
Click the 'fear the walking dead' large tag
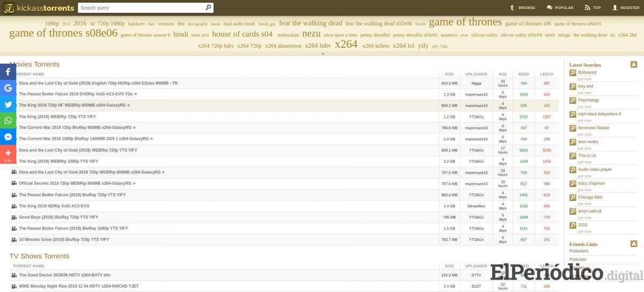pos(310,23)
